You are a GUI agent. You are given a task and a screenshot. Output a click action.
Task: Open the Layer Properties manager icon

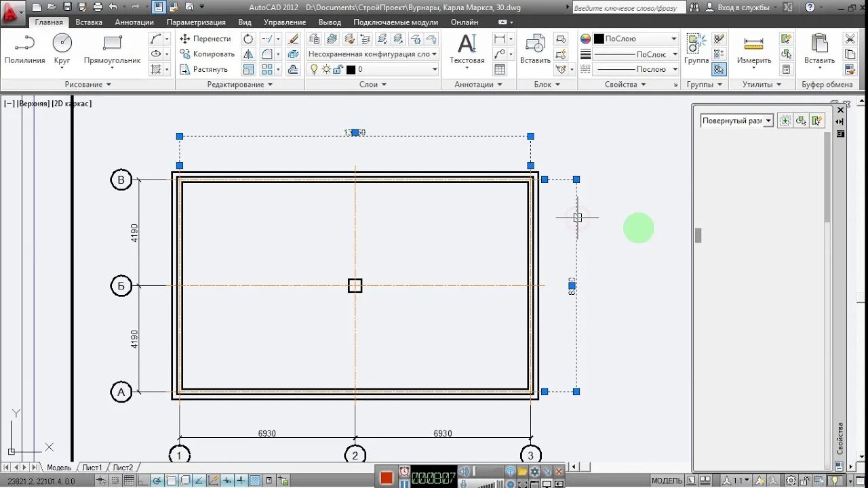315,39
